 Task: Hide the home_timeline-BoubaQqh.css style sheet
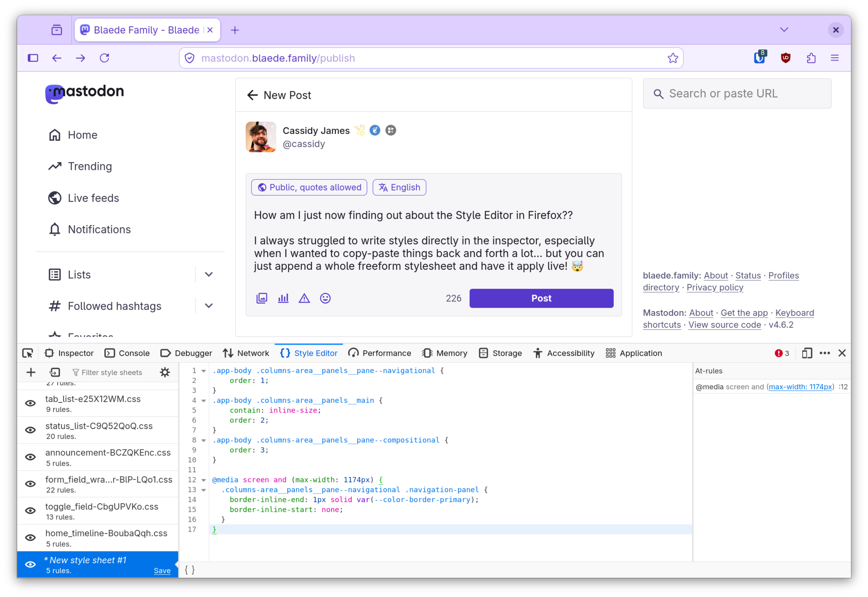click(30, 537)
